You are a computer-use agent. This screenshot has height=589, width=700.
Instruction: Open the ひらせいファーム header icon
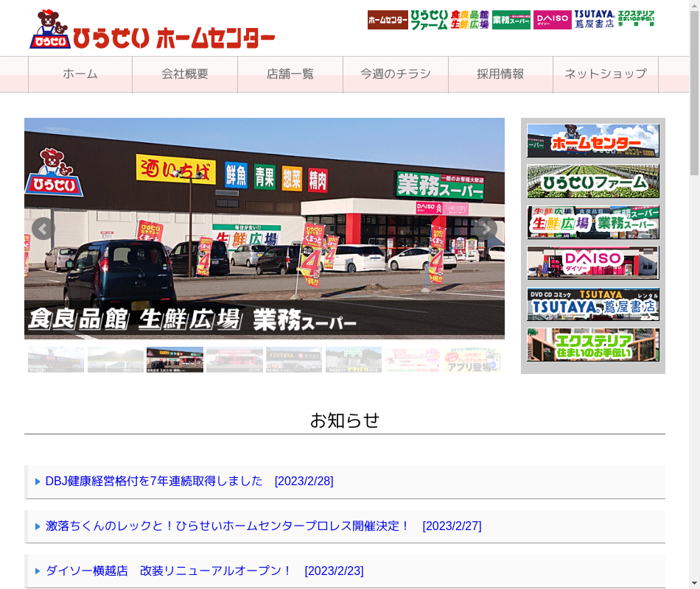point(429,20)
